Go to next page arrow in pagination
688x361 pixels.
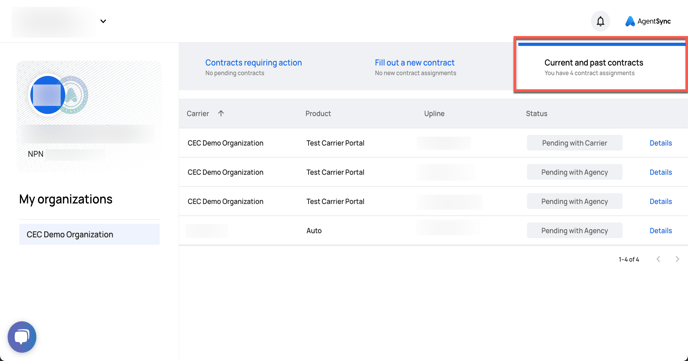(x=677, y=259)
